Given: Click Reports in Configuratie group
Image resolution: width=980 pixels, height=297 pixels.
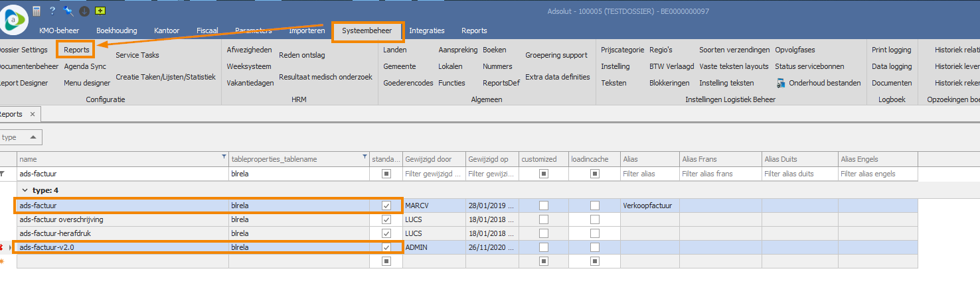Looking at the screenshot, I should 76,50.
